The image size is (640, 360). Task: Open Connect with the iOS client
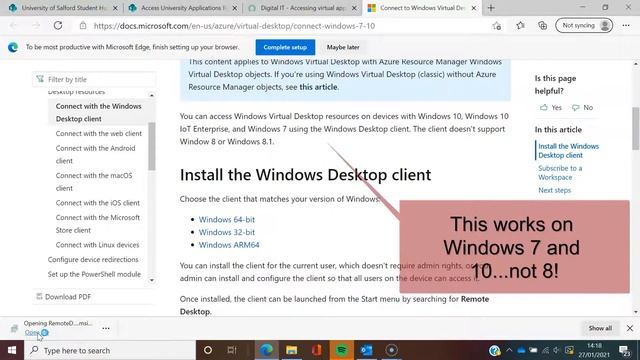click(x=98, y=203)
